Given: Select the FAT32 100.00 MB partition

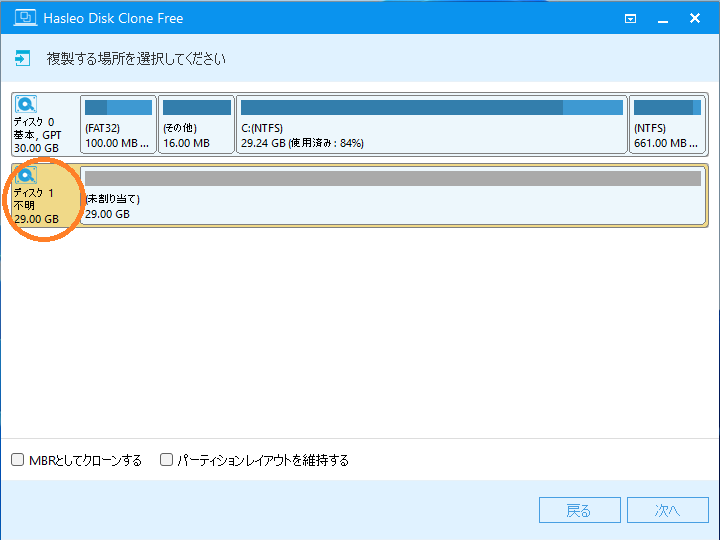Looking at the screenshot, I should [x=118, y=124].
